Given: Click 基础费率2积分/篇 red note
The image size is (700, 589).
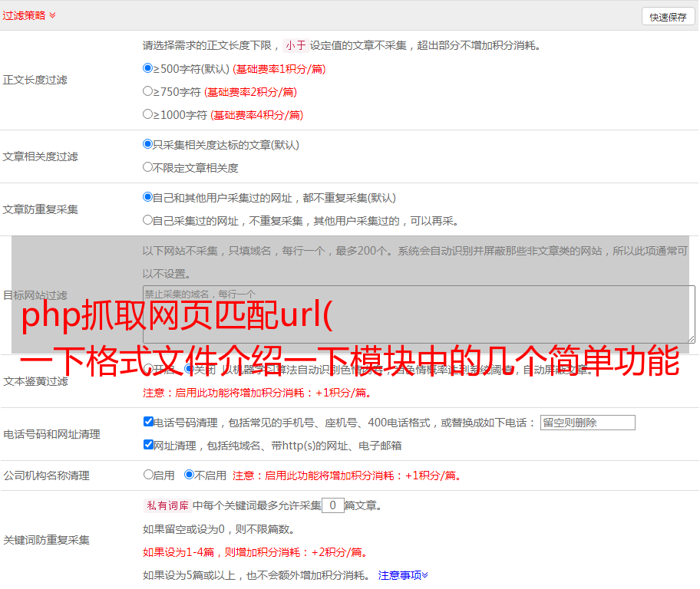Looking at the screenshot, I should (x=250, y=92).
